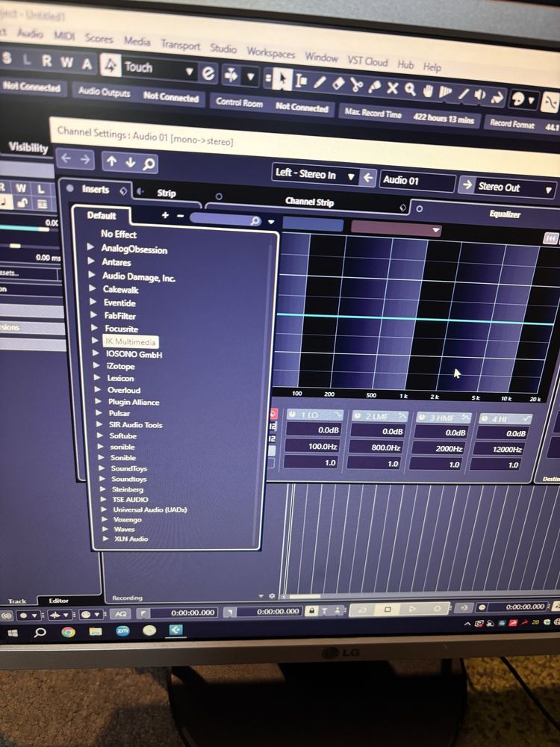This screenshot has width=560, height=747.
Task: Toggle Listen L button in toolbar
Action: pos(27,60)
